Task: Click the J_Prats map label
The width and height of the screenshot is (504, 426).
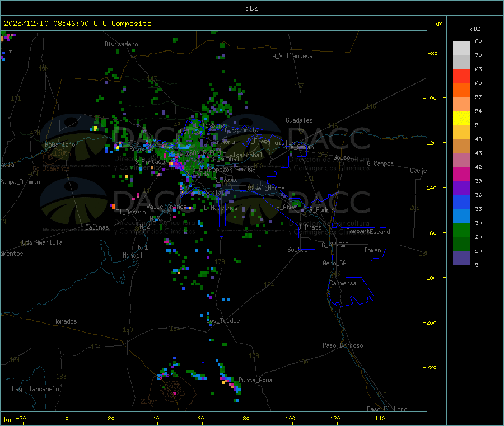Action: pyautogui.click(x=310, y=227)
